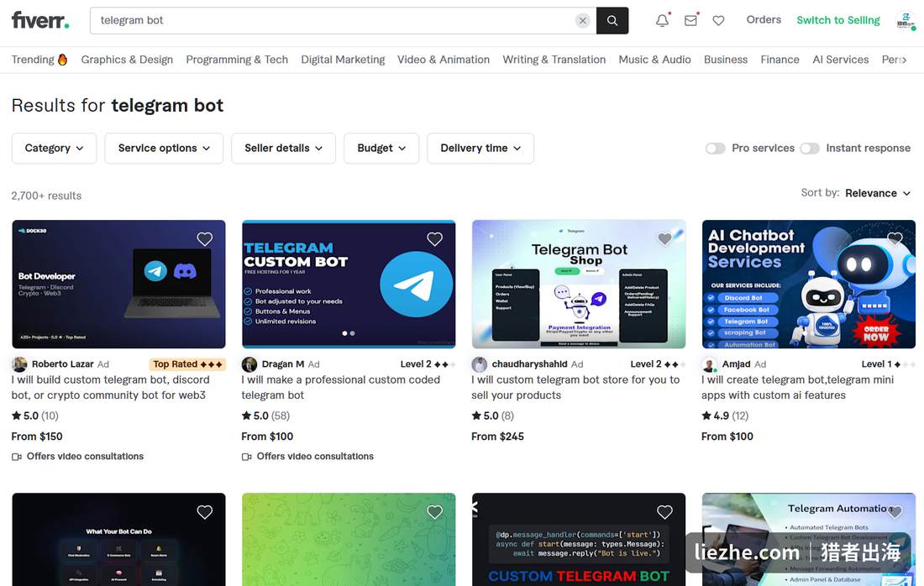924x586 pixels.
Task: Open notifications bell icon
Action: pos(663,20)
